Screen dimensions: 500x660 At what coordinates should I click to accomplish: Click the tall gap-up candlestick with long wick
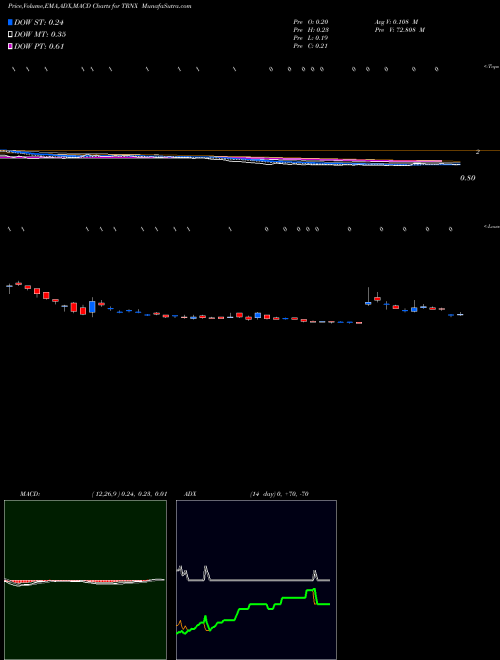pyautogui.click(x=368, y=297)
